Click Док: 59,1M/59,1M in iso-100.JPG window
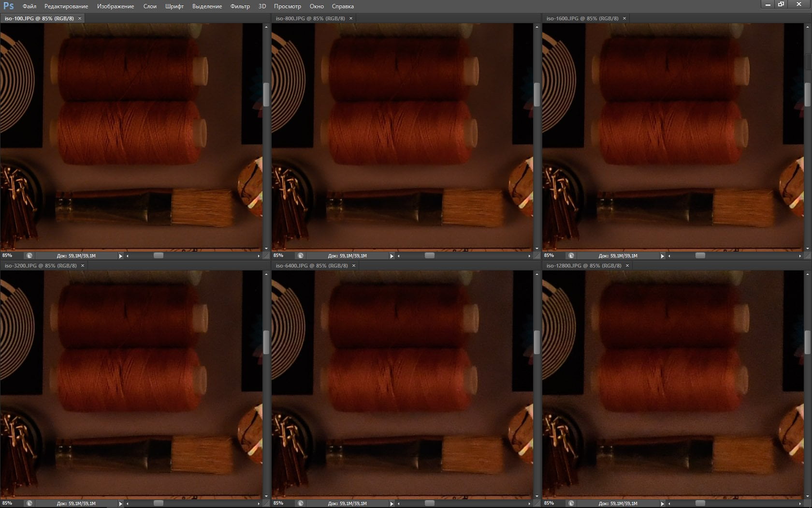Screen dimensions: 812x508 pyautogui.click(x=76, y=256)
